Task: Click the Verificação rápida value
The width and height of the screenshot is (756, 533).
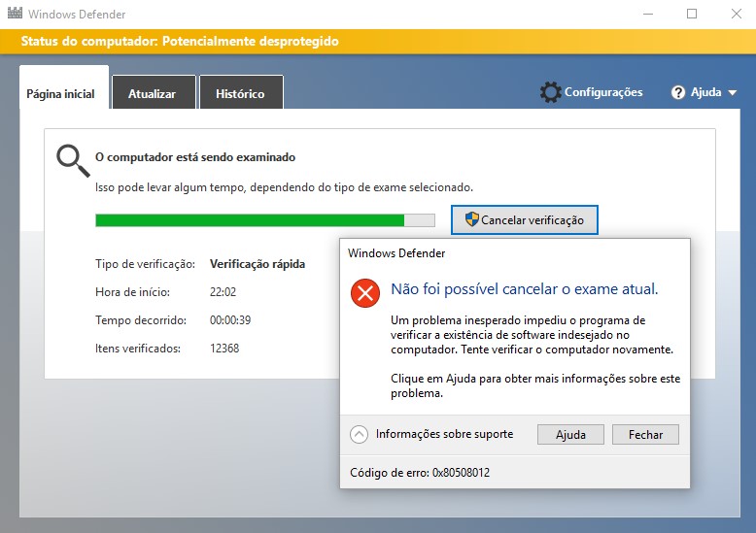Action: click(258, 264)
